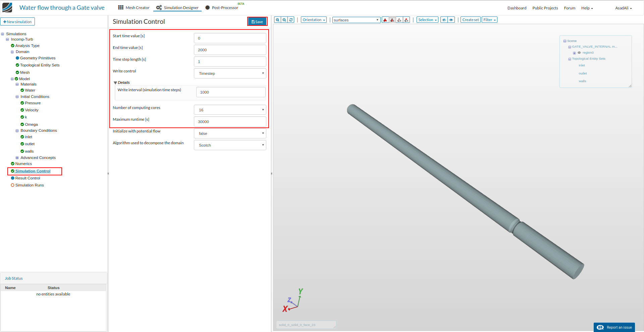Image resolution: width=644 pixels, height=332 pixels.
Task: Click the SimScale logo icon
Action: click(7, 7)
